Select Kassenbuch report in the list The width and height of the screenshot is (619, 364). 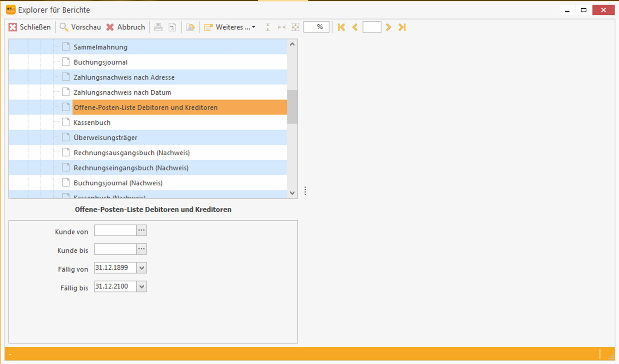[x=92, y=122]
